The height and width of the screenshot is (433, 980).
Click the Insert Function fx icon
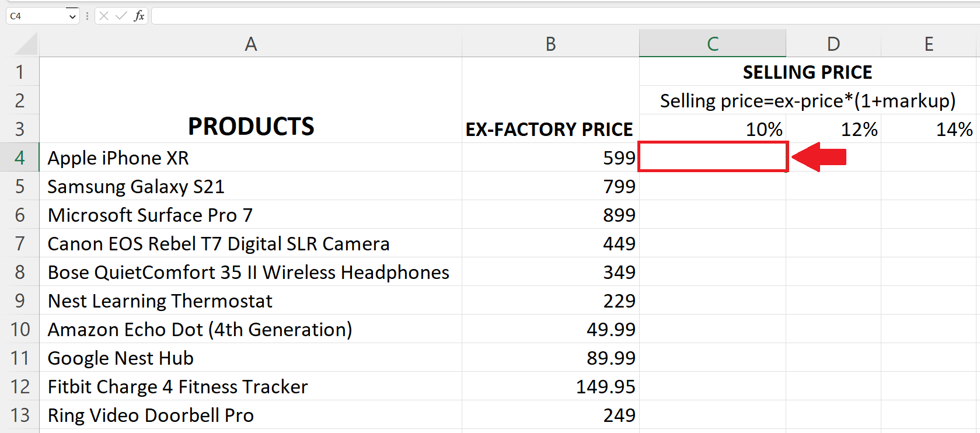(139, 16)
